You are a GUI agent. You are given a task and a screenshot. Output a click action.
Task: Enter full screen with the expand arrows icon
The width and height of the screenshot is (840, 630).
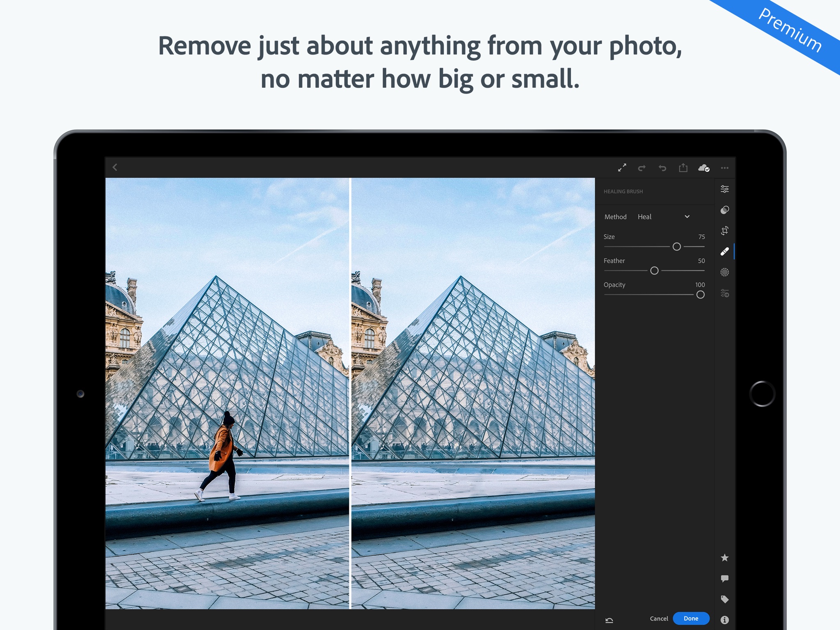(622, 167)
